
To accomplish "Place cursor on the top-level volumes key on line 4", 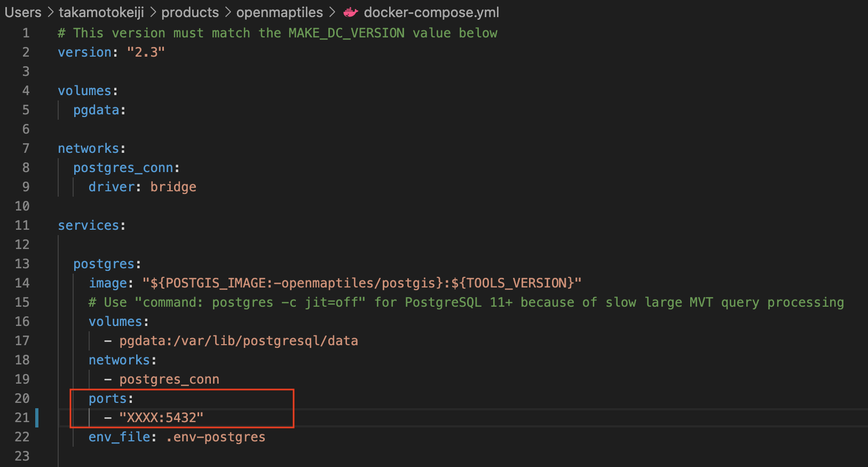I will [84, 91].
